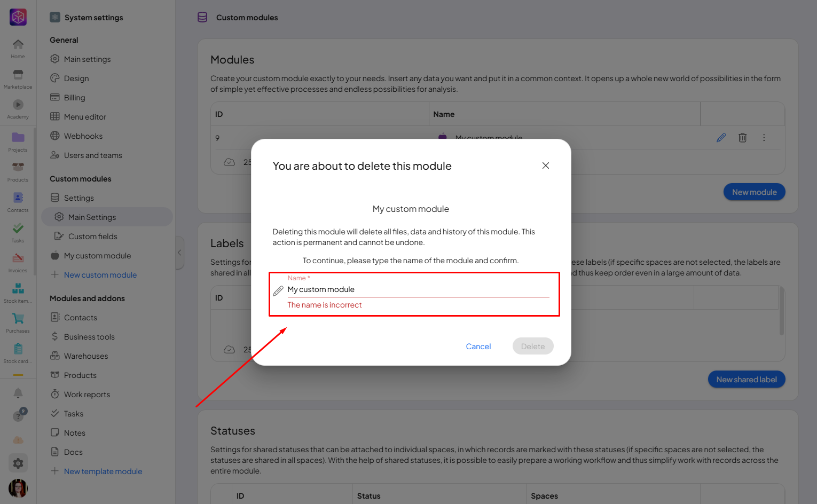Open the user profile avatar
The width and height of the screenshot is (817, 504).
(x=18, y=488)
